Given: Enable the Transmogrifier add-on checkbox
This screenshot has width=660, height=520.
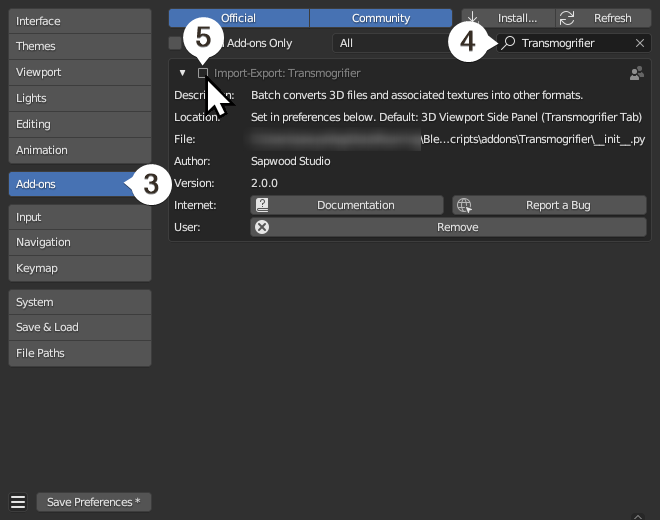Looking at the screenshot, I should point(203,73).
